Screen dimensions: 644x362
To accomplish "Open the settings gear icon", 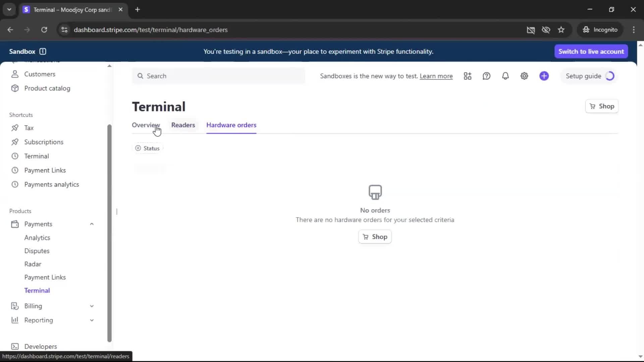I will 524,76.
